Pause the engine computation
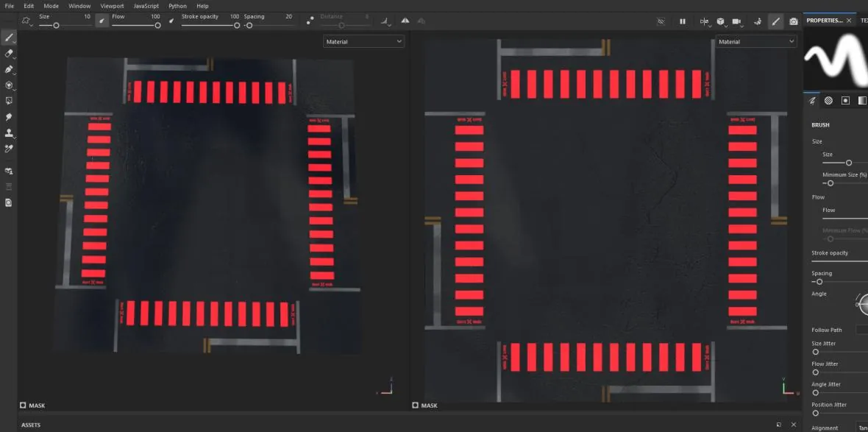This screenshot has height=432, width=868. 683,21
